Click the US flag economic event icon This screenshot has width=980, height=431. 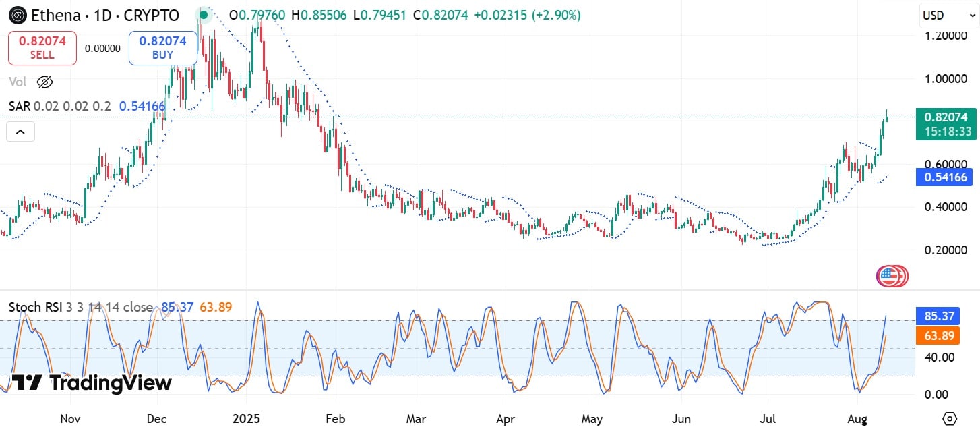click(x=890, y=276)
